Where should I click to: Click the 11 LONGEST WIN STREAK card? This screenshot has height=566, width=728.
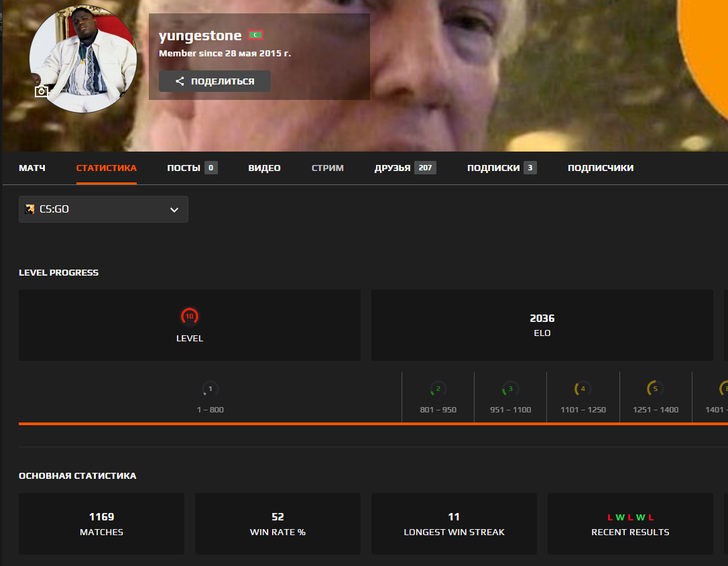pos(454,524)
